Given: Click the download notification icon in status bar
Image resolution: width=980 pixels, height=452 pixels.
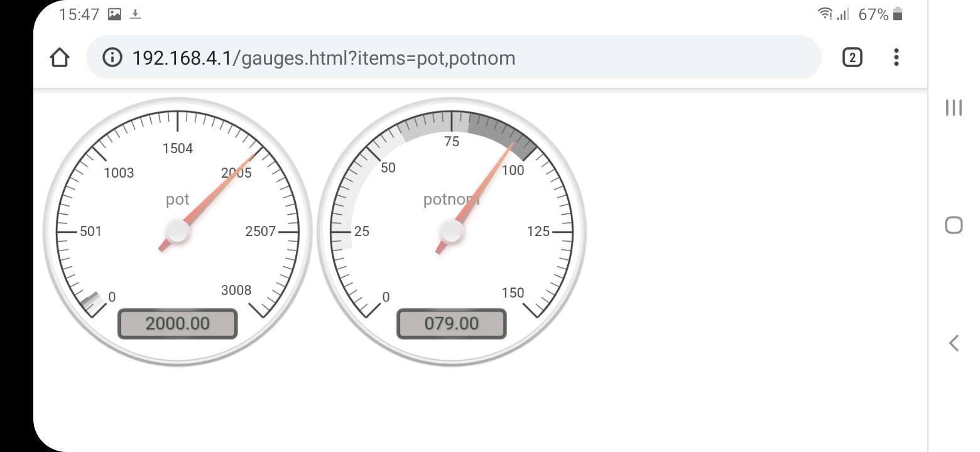Looking at the screenshot, I should tap(135, 14).
